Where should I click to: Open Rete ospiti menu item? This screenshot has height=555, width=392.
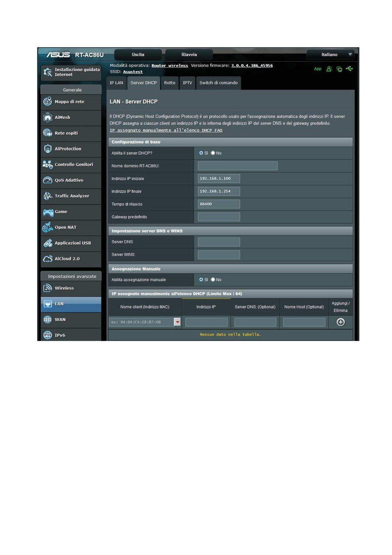(x=71, y=133)
